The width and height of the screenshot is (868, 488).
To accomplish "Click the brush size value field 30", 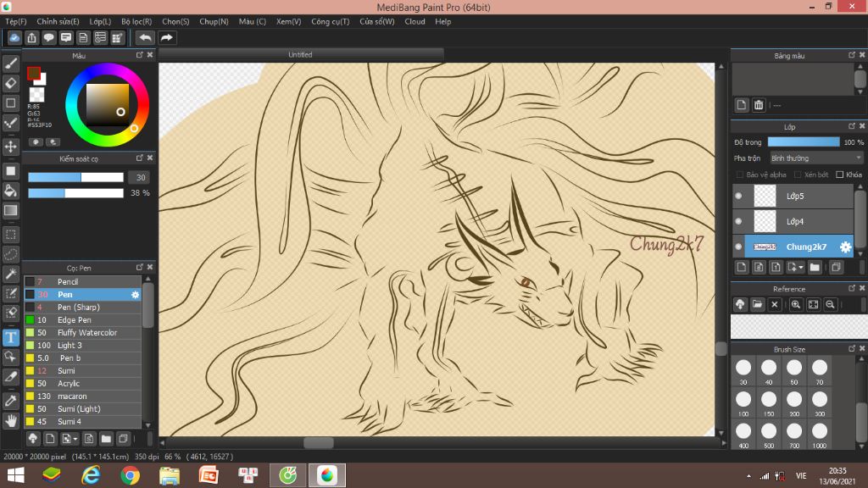I will click(x=141, y=177).
